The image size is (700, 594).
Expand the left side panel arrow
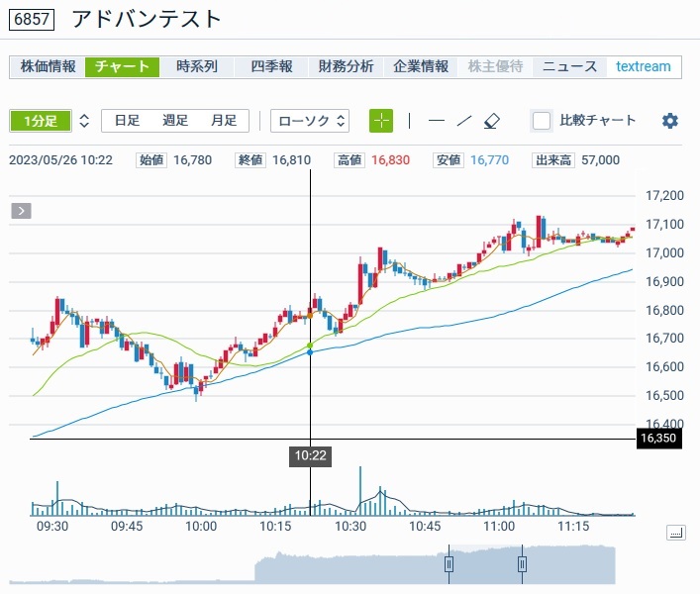[22, 210]
